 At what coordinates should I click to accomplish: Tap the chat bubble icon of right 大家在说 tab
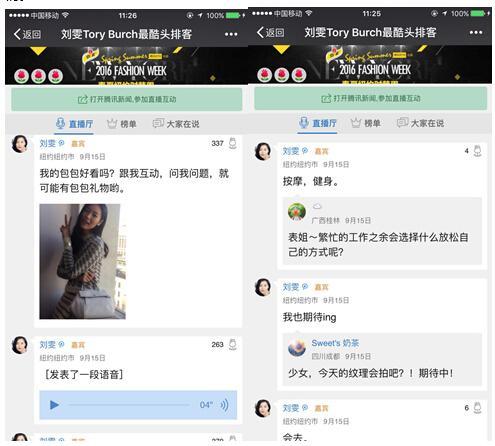pos(402,123)
